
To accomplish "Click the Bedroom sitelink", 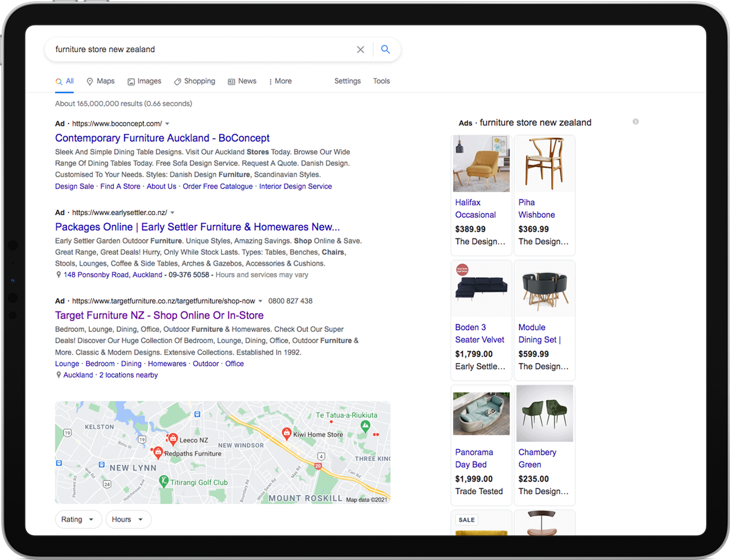I will point(100,364).
